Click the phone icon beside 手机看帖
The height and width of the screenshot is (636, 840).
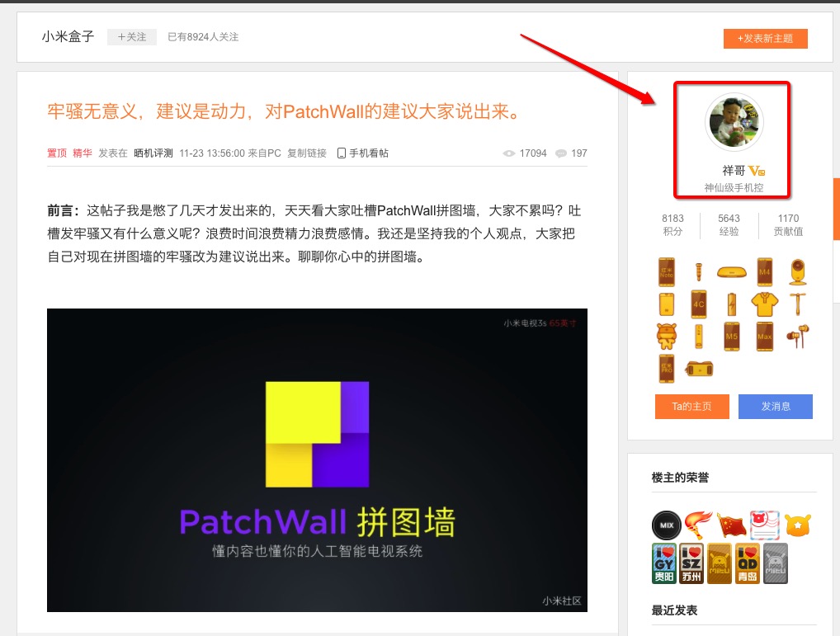coord(342,153)
